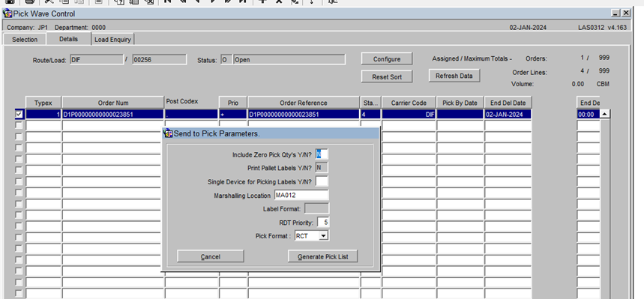Image resolution: width=644 pixels, height=299 pixels.
Task: Sort by the Typex column header
Action: [43, 103]
